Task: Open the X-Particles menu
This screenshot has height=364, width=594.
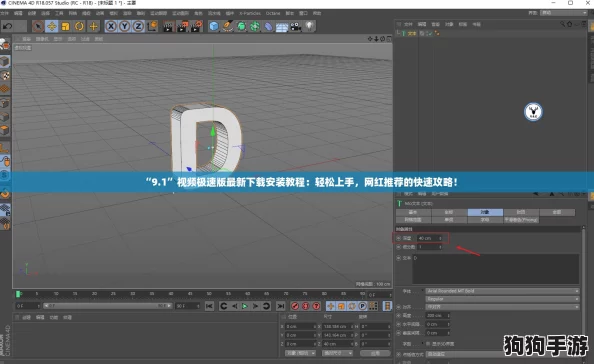Action: (250, 13)
